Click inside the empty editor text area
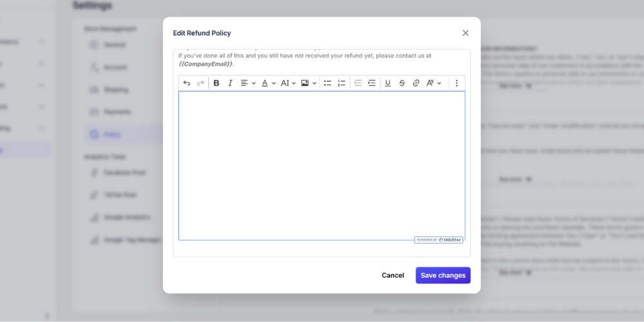 pos(321,166)
